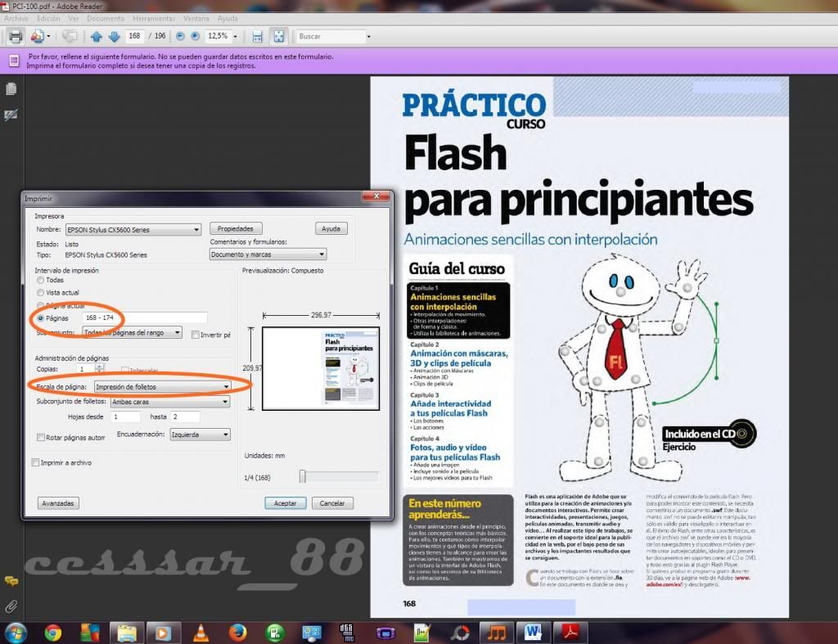Move the print preview page slider

click(x=303, y=476)
